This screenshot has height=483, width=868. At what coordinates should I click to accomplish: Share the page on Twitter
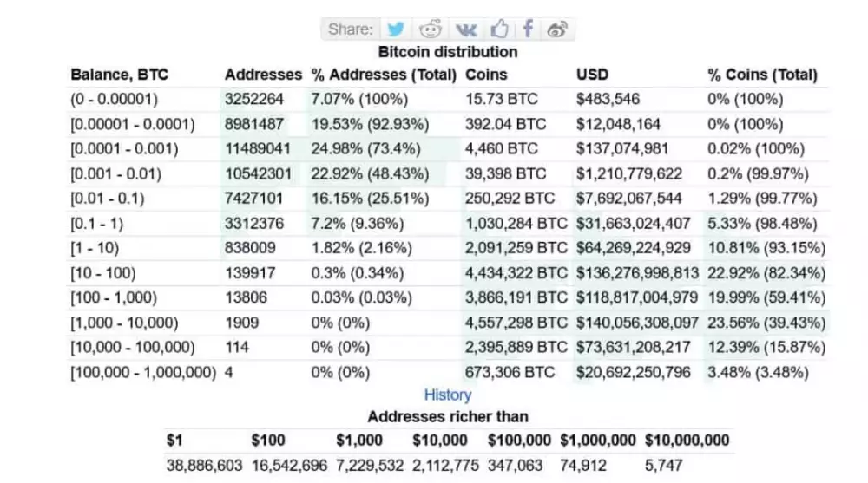pos(397,29)
